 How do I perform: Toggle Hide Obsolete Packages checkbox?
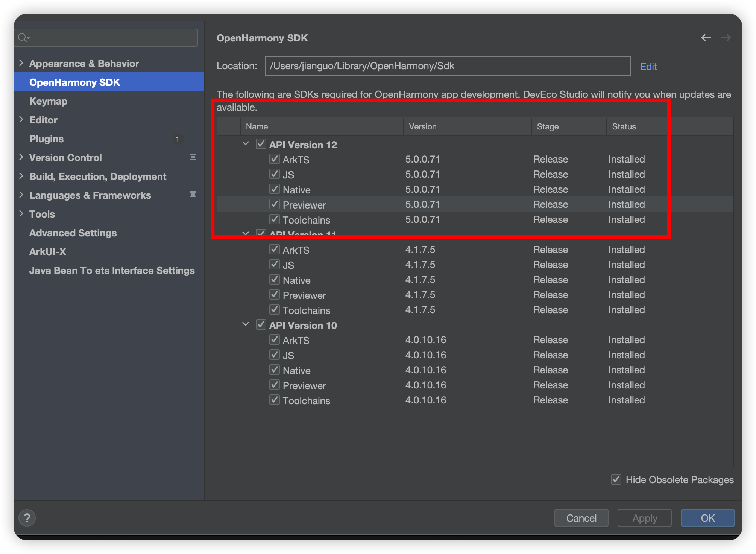click(x=616, y=479)
